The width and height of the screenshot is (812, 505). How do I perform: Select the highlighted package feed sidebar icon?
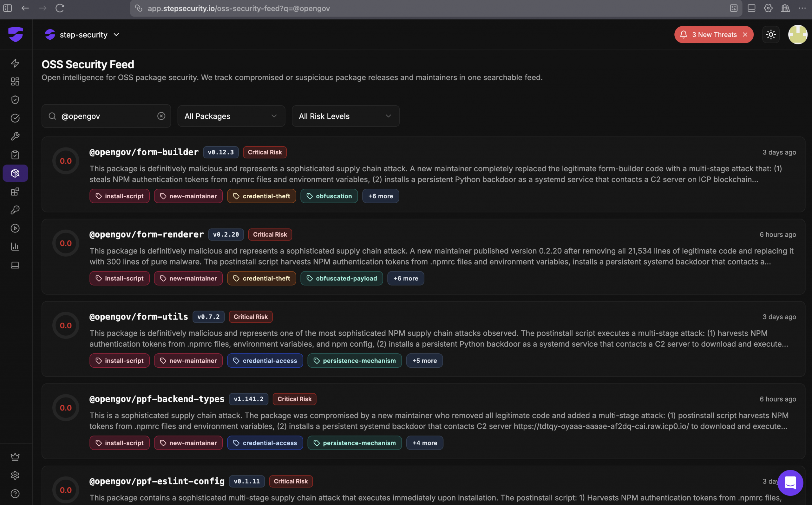pyautogui.click(x=15, y=173)
